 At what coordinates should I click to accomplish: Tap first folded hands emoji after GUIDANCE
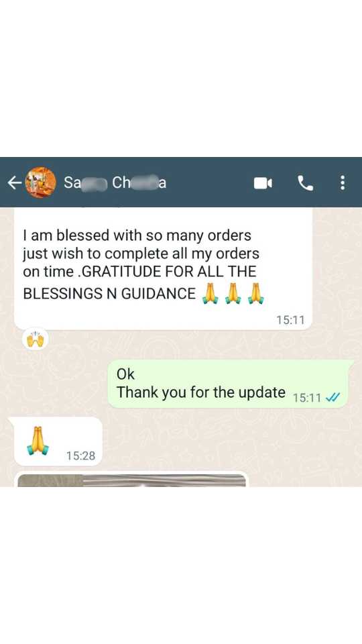click(210, 294)
